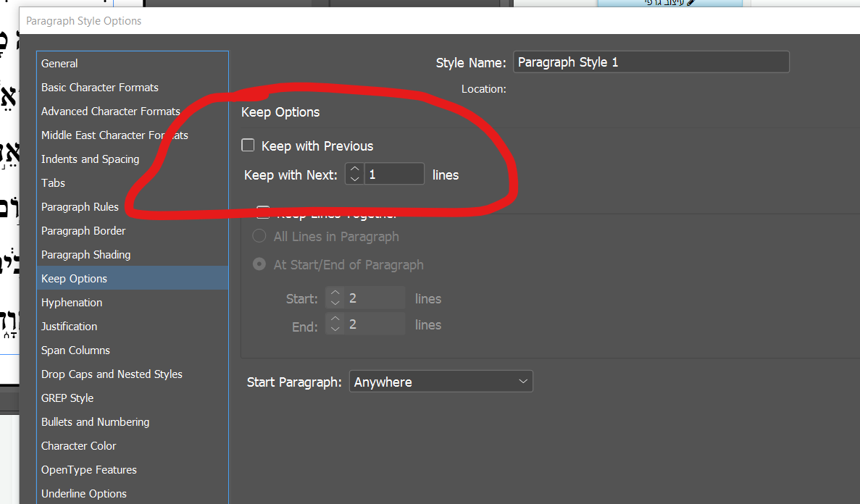Decrease Start lines value
Image resolution: width=860 pixels, height=504 pixels.
point(335,303)
